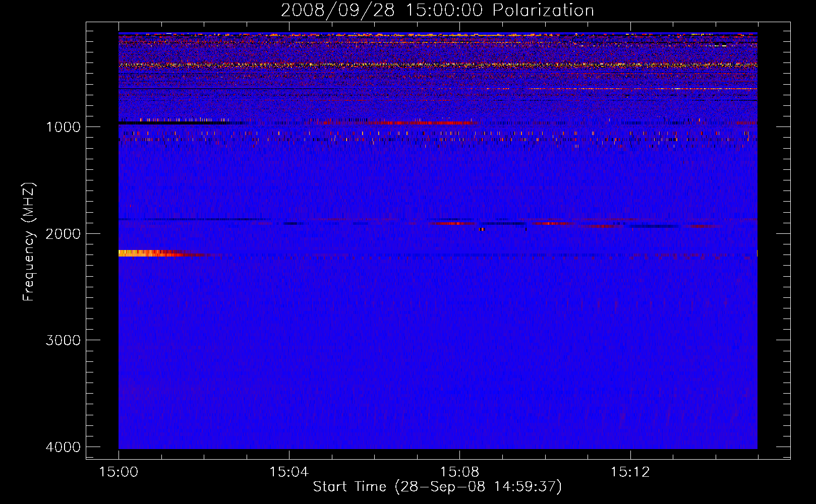Click the plot title '2008/09/28 15:00:00 Polarization'
This screenshot has width=816, height=504.
[437, 11]
